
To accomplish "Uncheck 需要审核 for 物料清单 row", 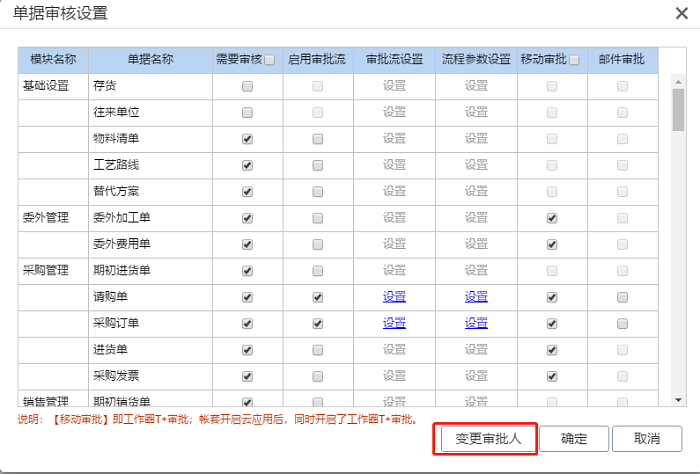I will 247,139.
